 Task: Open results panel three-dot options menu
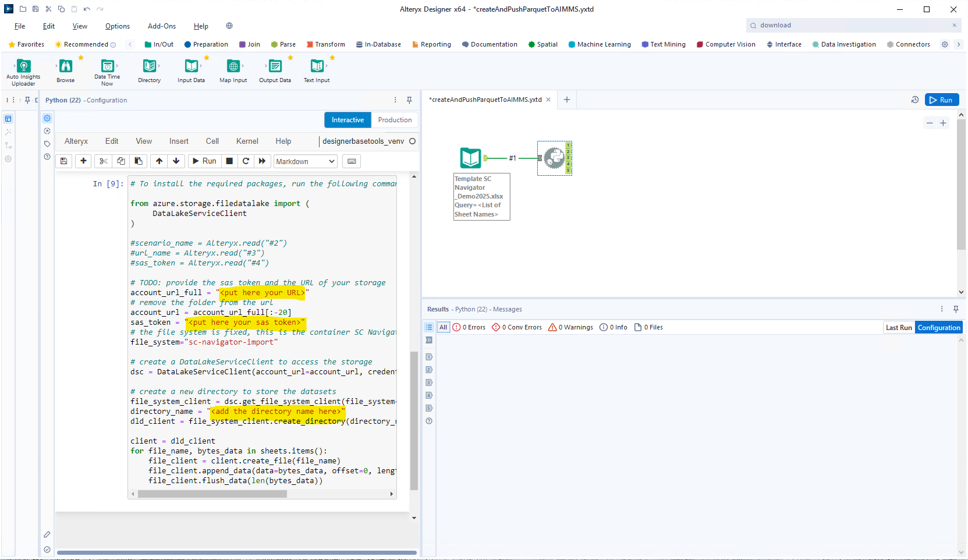pyautogui.click(x=942, y=309)
